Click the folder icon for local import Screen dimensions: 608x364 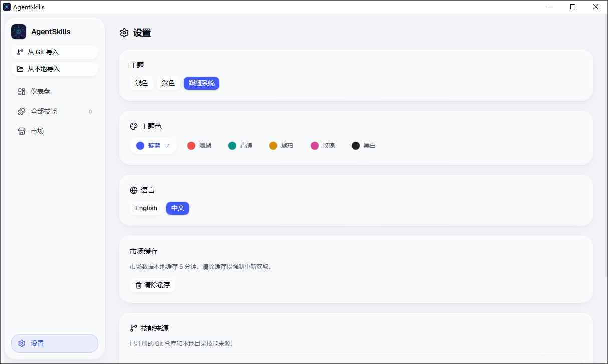20,69
